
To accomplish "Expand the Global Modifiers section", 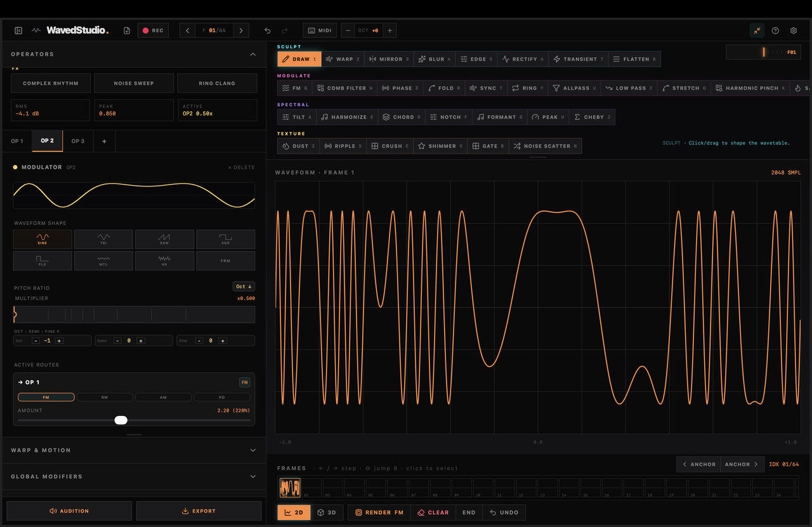I will pos(133,476).
